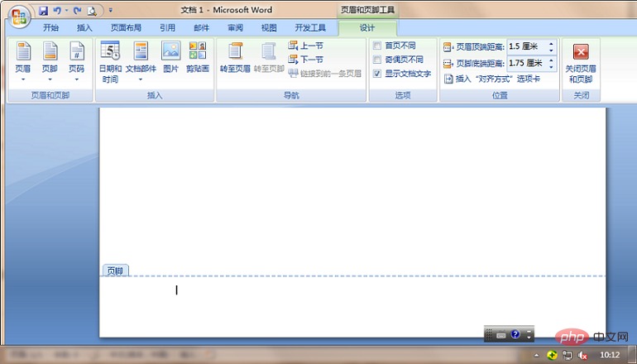637x364 pixels.
Task: Insert a picture with 图片 icon
Action: click(x=170, y=57)
